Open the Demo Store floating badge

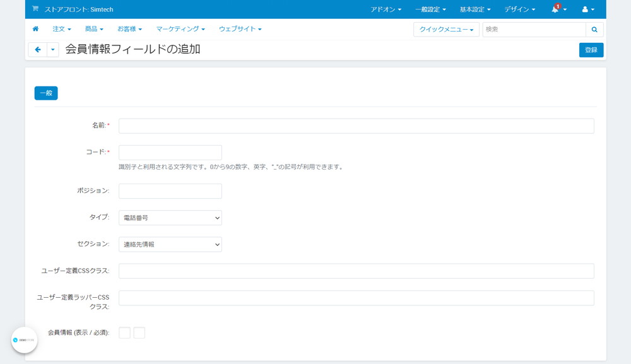[24, 340]
